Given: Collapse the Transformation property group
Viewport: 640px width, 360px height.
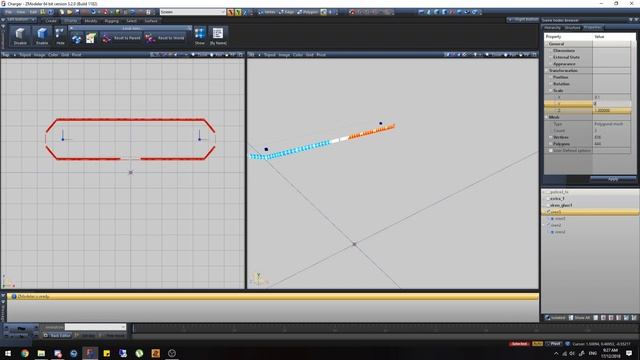Looking at the screenshot, I should [547, 71].
